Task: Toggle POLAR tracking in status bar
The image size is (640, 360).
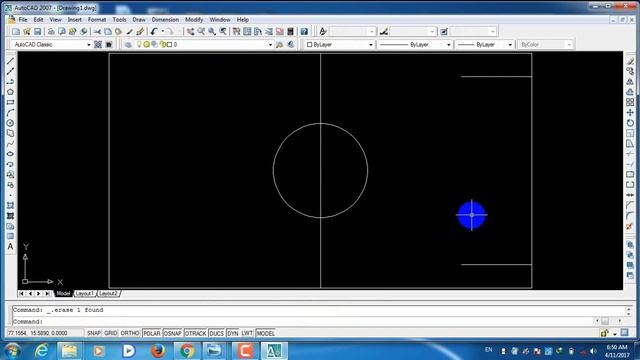Action: [152, 333]
